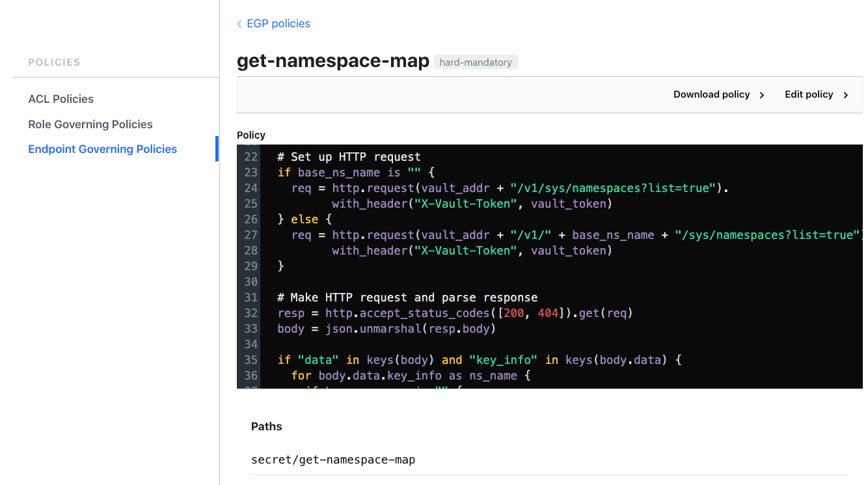The image size is (868, 485).
Task: Click the "# Make HTTP request" comment line
Action: [x=407, y=298]
